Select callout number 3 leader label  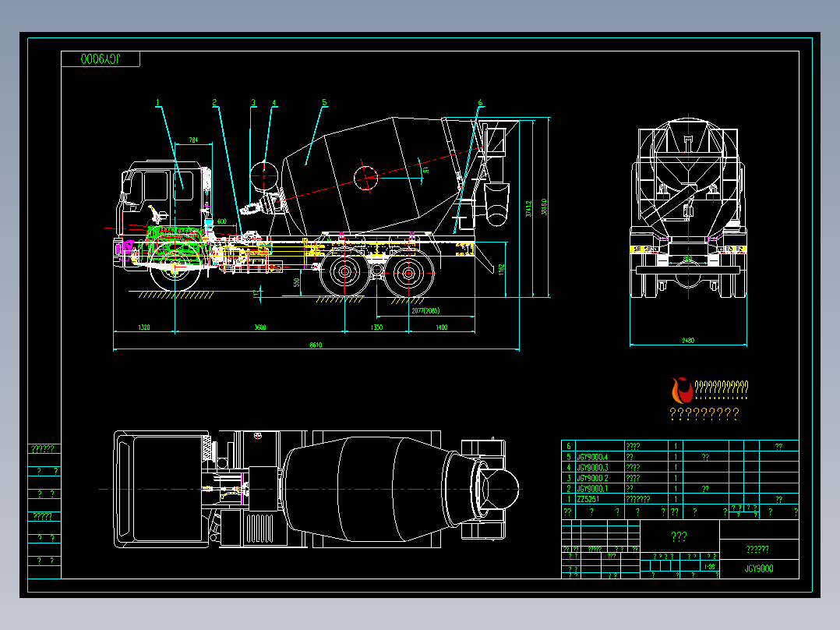[x=253, y=102]
